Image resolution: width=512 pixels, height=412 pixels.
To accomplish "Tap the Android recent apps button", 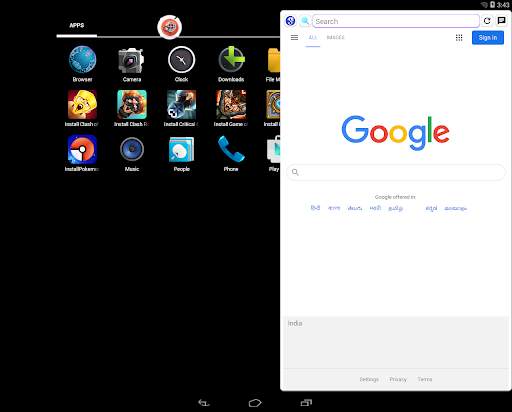I will (x=306, y=403).
